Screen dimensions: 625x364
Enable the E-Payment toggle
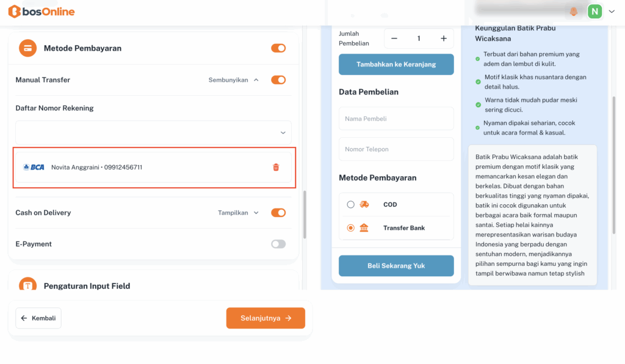278,244
